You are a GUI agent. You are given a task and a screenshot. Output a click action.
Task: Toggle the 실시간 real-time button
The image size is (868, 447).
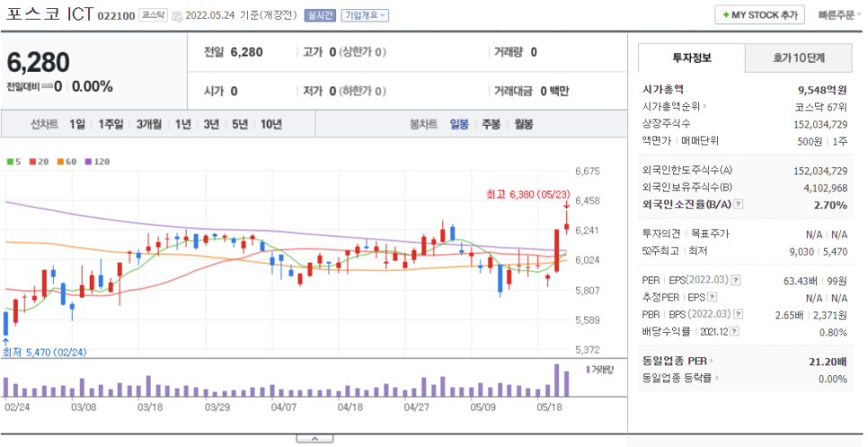tap(320, 15)
